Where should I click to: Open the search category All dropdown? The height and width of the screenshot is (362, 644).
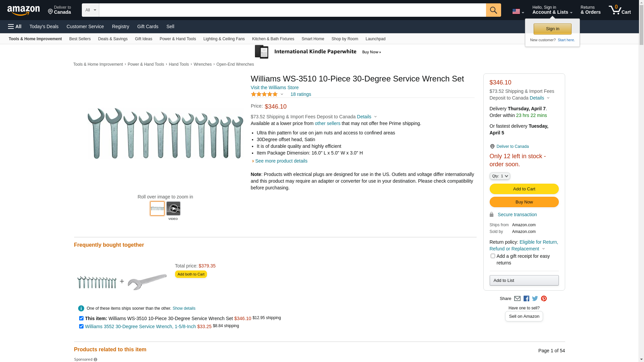tap(90, 10)
